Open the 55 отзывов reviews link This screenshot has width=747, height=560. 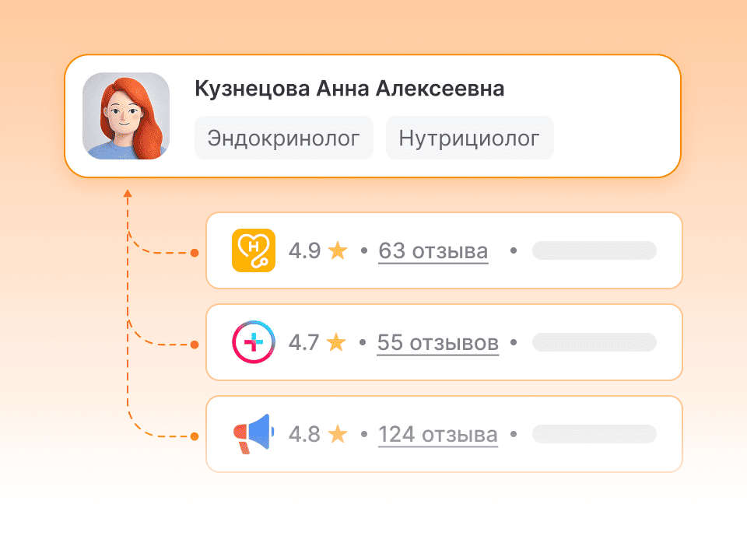tap(438, 343)
